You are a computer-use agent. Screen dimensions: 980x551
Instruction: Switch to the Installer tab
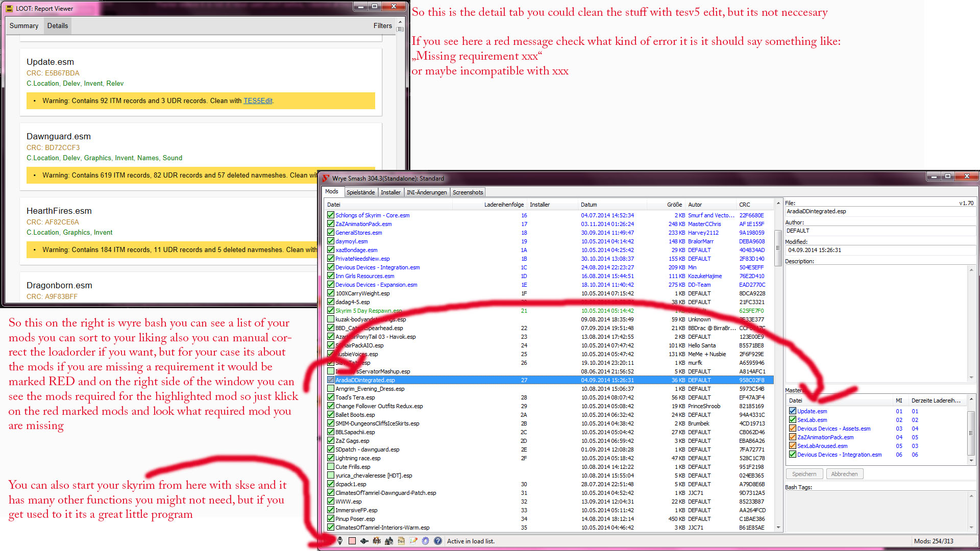point(390,192)
